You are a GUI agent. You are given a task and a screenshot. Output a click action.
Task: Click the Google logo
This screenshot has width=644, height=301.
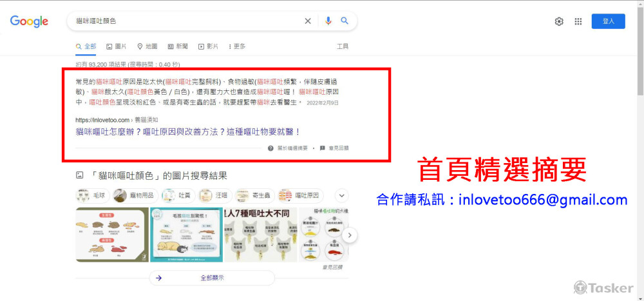[29, 21]
